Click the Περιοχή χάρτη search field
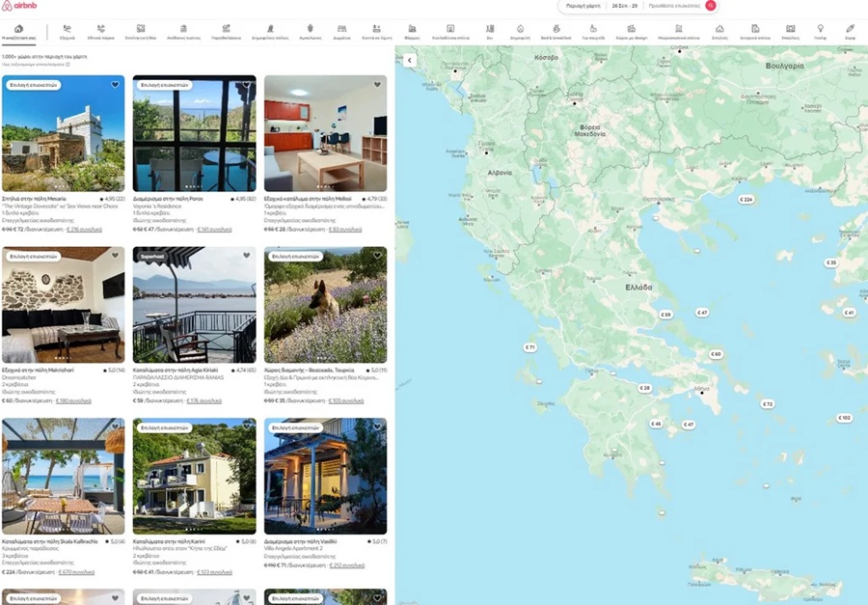The image size is (868, 605). pos(583,6)
